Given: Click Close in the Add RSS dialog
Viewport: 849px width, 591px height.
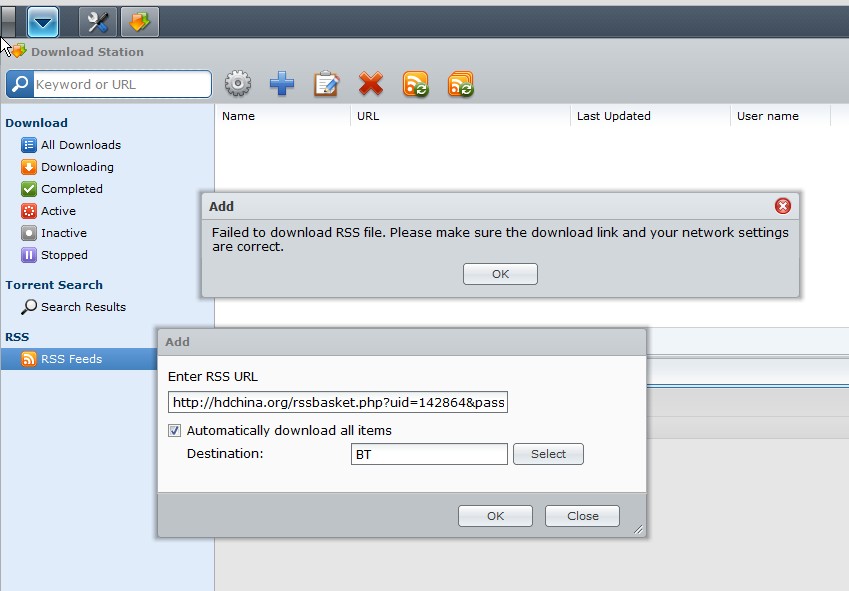Looking at the screenshot, I should (582, 516).
